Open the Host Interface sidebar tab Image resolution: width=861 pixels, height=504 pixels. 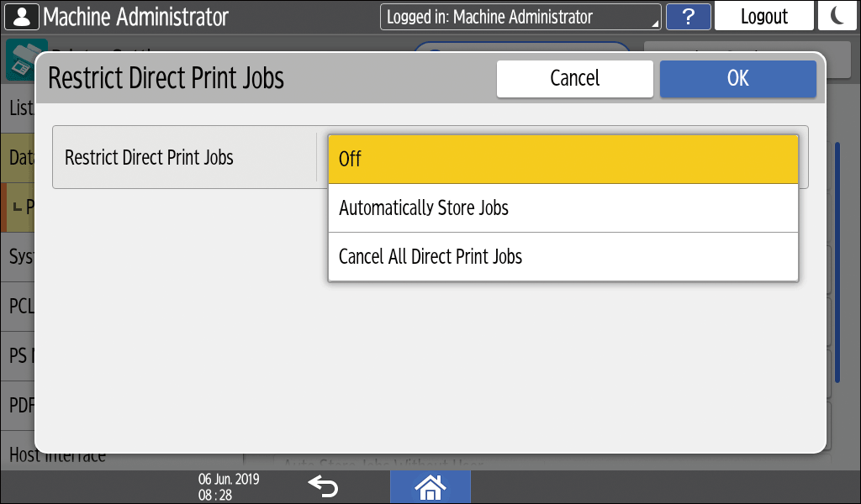[x=18, y=457]
